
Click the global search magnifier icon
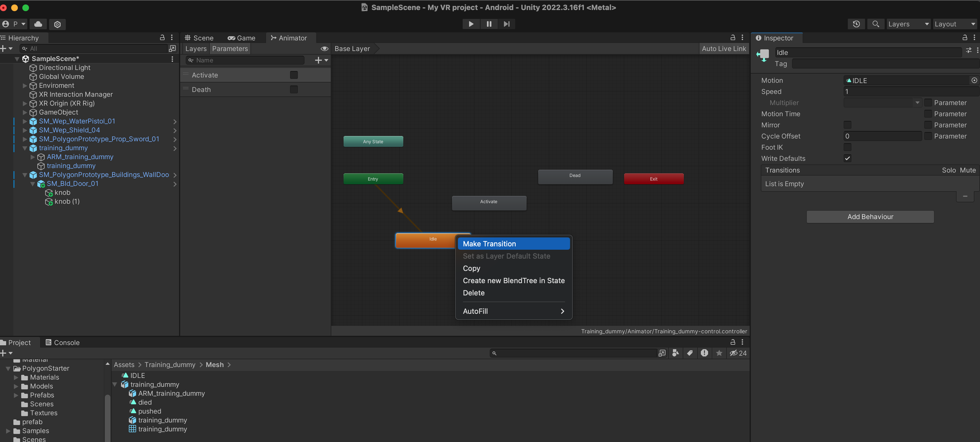[875, 24]
